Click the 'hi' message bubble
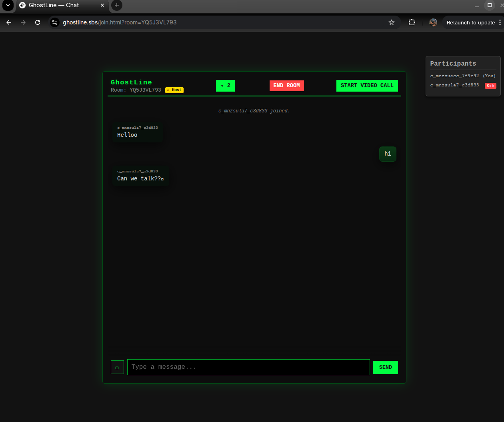Screen dimensions: 504x422 [388, 154]
